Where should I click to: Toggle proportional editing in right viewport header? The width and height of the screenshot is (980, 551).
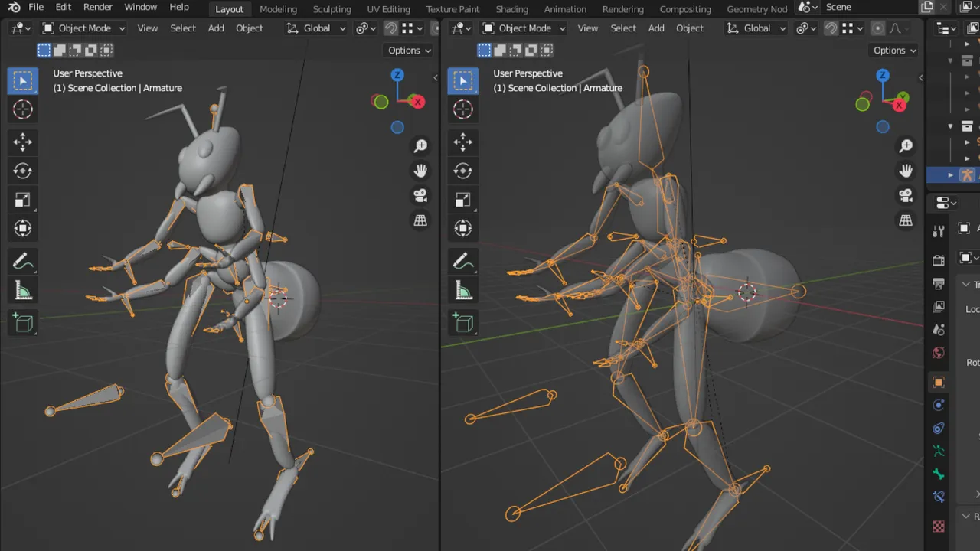(x=877, y=28)
